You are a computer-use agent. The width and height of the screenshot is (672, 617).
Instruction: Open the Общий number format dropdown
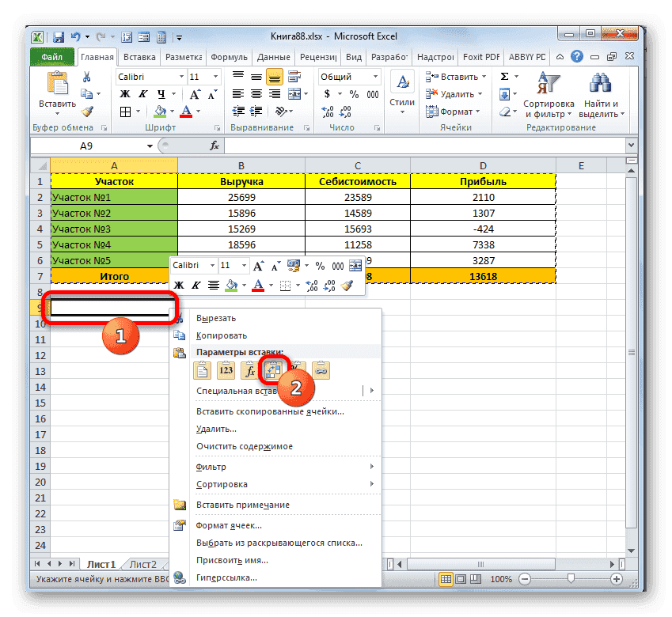pos(376,76)
